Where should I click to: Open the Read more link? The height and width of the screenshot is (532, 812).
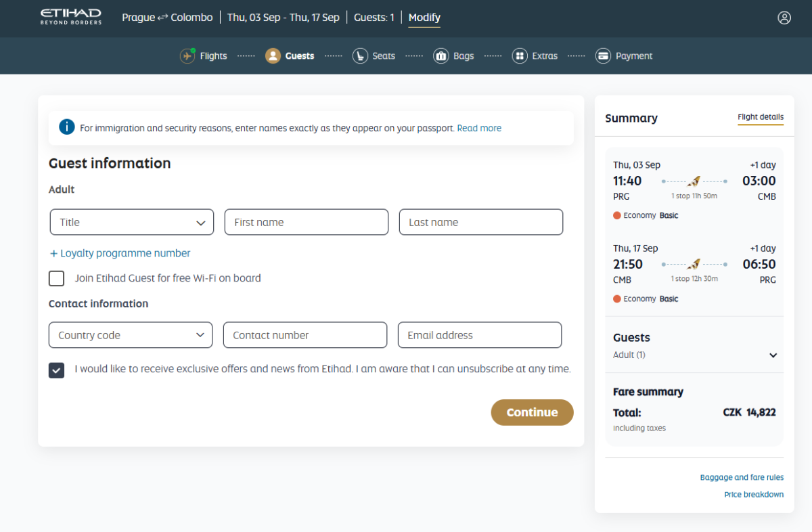click(x=479, y=128)
